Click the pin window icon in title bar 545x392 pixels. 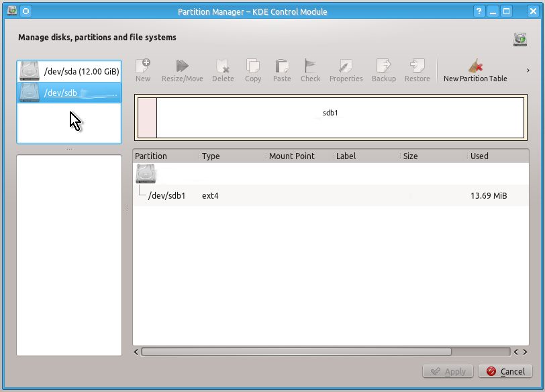point(26,11)
